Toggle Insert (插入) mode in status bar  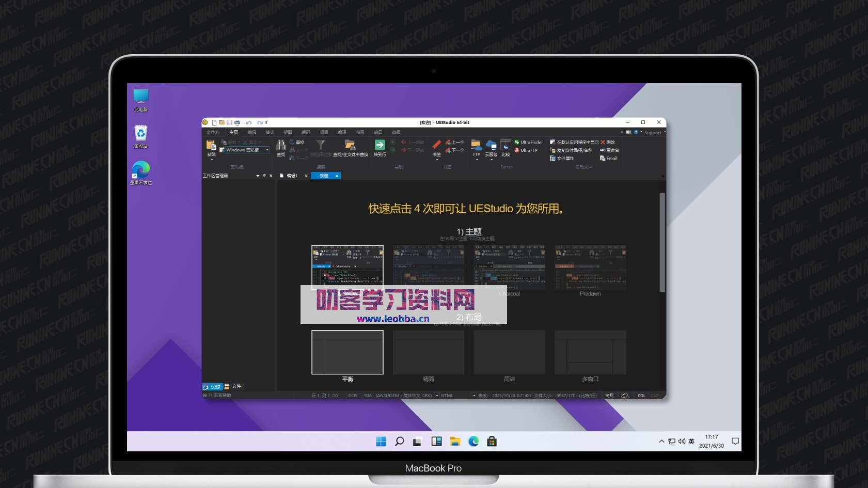(625, 396)
